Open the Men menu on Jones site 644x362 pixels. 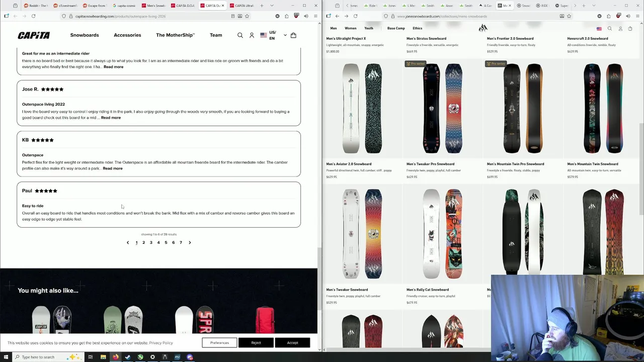(334, 28)
